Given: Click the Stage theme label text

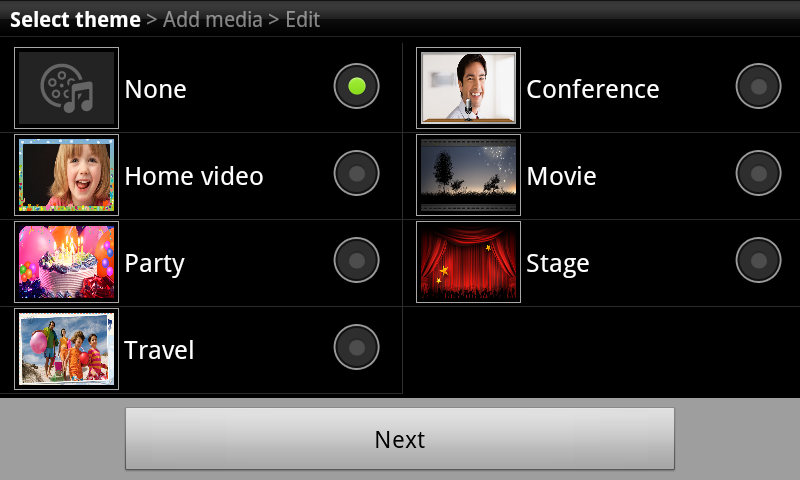Looking at the screenshot, I should coord(557,263).
